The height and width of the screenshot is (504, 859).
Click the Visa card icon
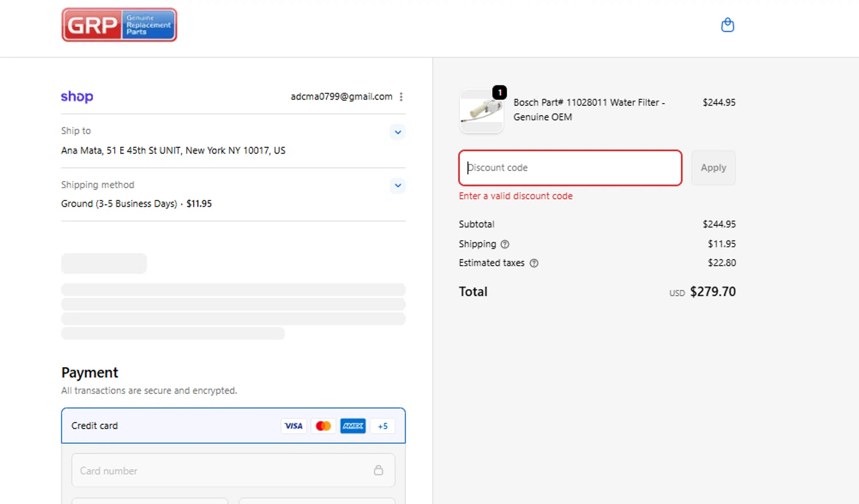pyautogui.click(x=294, y=426)
